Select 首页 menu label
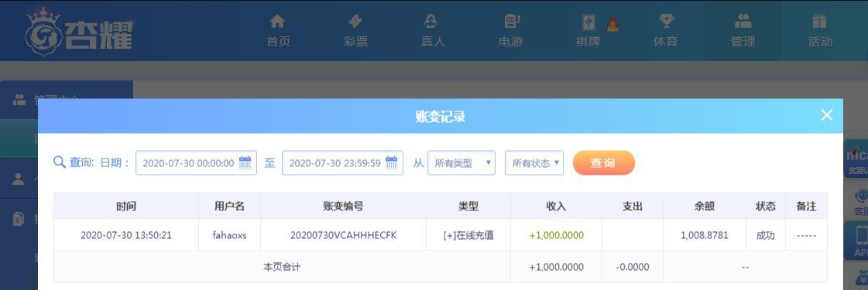Viewport: 868px width, 290px height. tap(278, 42)
